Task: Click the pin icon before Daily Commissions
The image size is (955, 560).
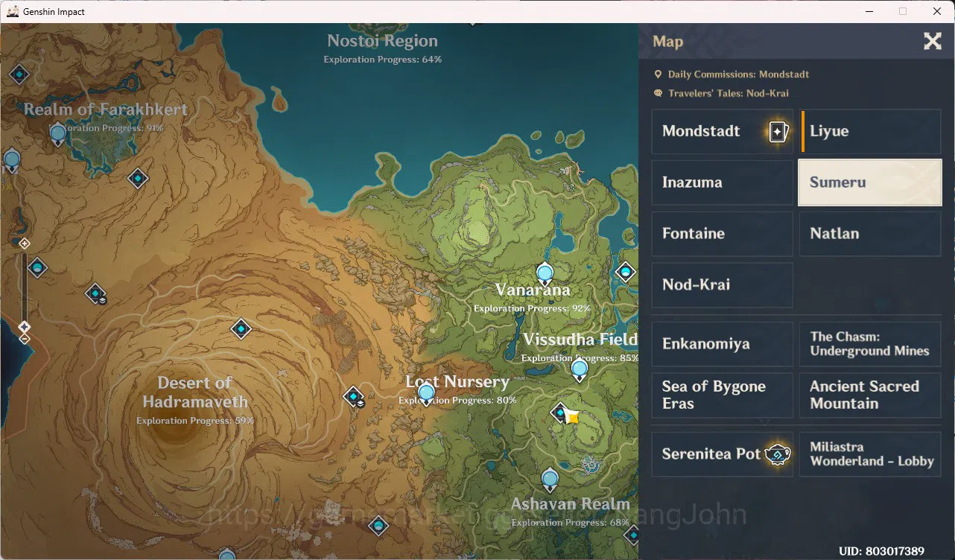Action: pos(658,74)
